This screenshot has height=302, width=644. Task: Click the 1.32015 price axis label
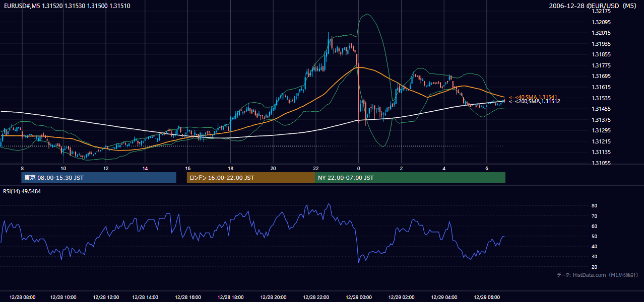click(601, 33)
